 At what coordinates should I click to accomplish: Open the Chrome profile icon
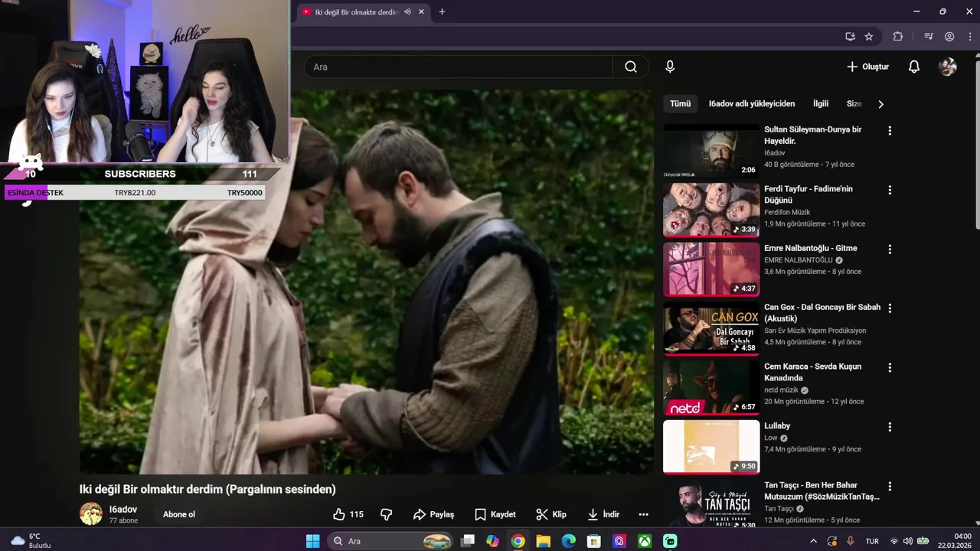click(x=949, y=36)
